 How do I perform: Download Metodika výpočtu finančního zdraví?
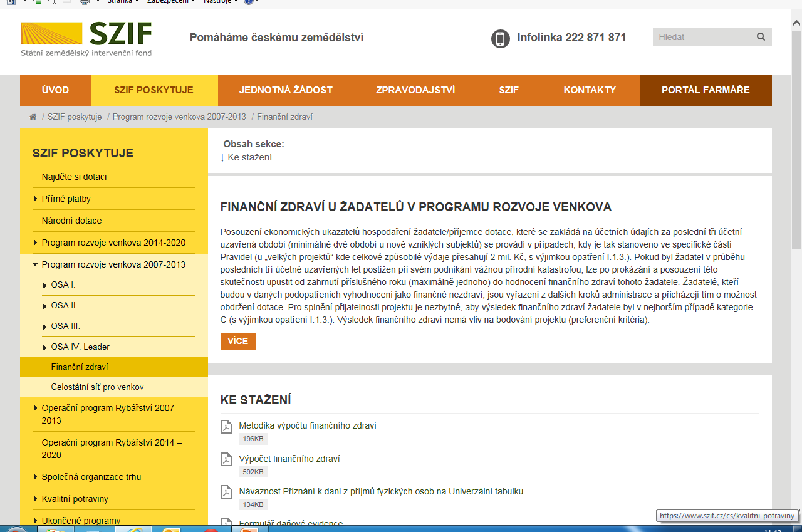tap(308, 425)
